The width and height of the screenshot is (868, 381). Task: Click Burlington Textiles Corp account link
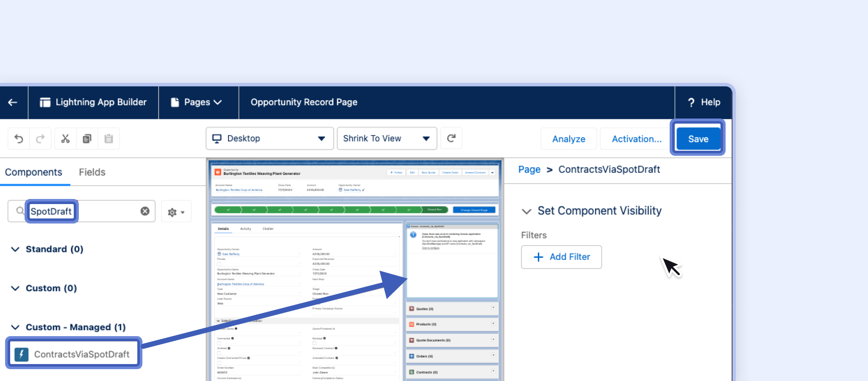pyautogui.click(x=239, y=190)
